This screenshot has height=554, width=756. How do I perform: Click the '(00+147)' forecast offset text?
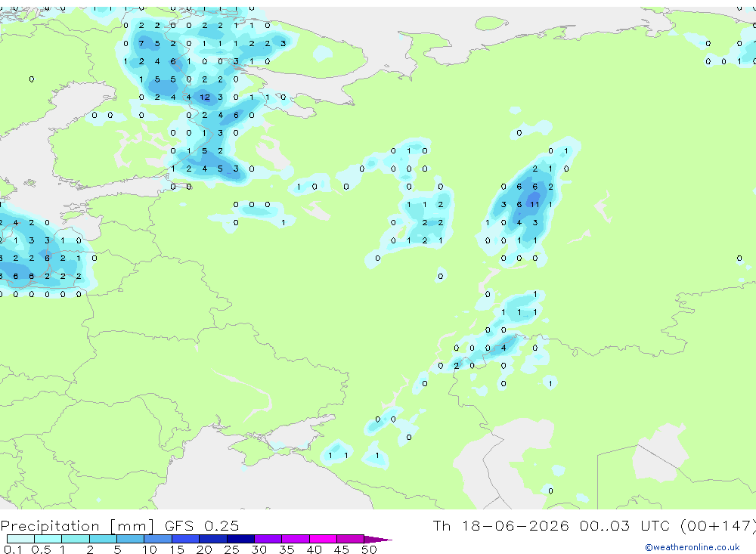coord(720,525)
